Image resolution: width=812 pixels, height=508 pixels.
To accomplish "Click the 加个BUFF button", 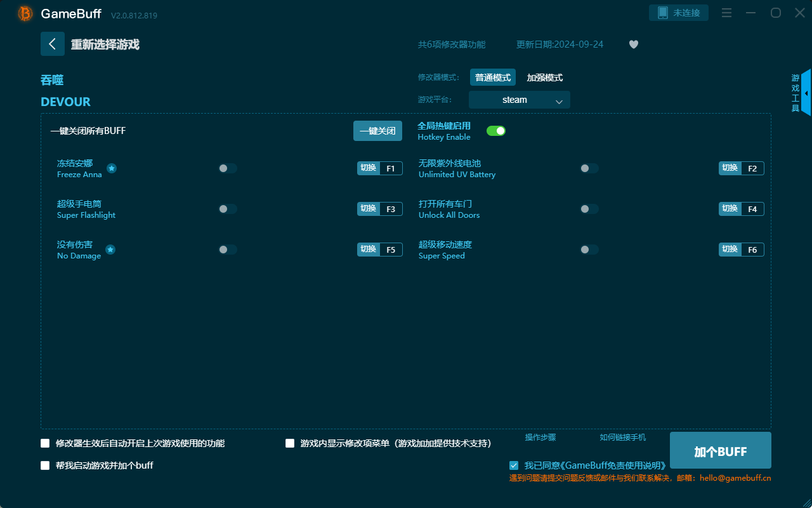I will [720, 450].
